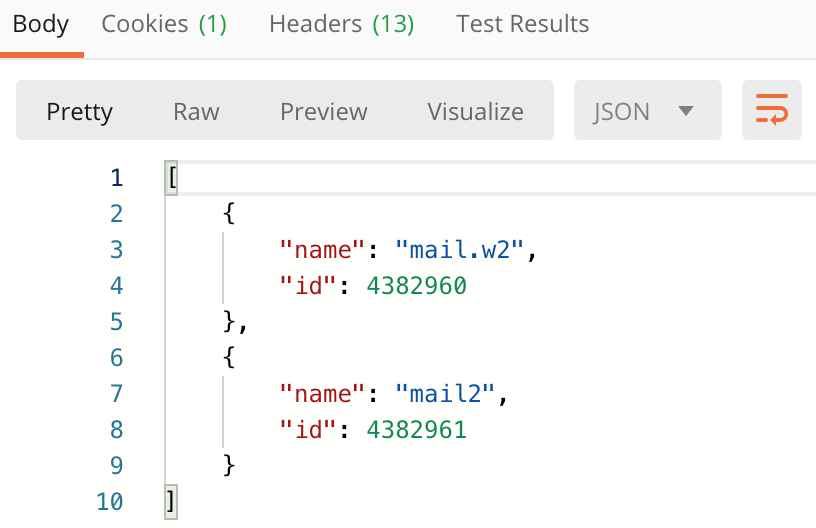Select the Preview view mode
The width and height of the screenshot is (816, 528).
pyautogui.click(x=324, y=111)
